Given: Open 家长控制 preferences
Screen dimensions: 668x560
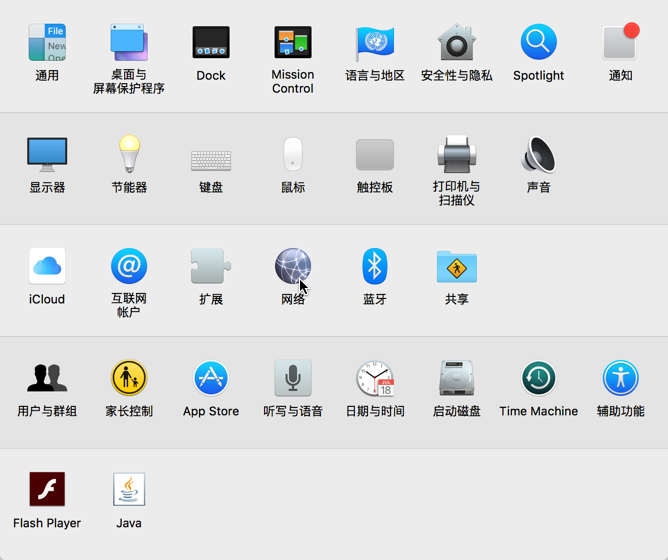Looking at the screenshot, I should [129, 378].
